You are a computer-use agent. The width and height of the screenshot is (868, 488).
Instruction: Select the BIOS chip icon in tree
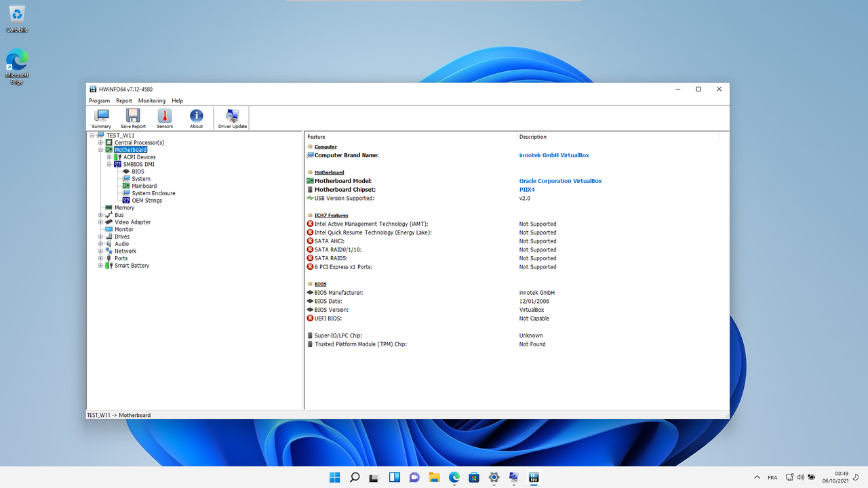[126, 171]
